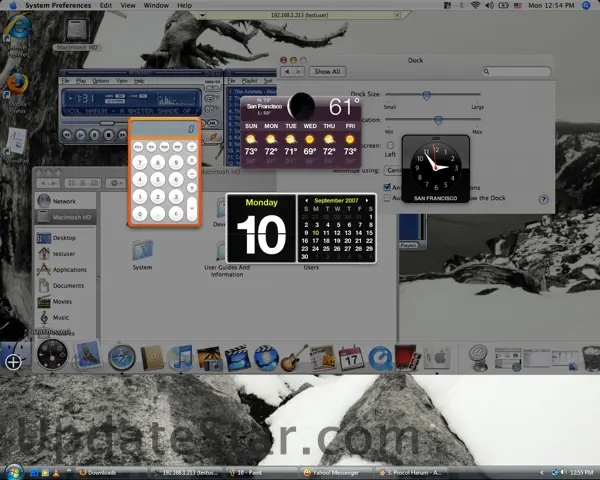
Task: Click the Dashboard plus button at bottom-left
Action: click(13, 362)
